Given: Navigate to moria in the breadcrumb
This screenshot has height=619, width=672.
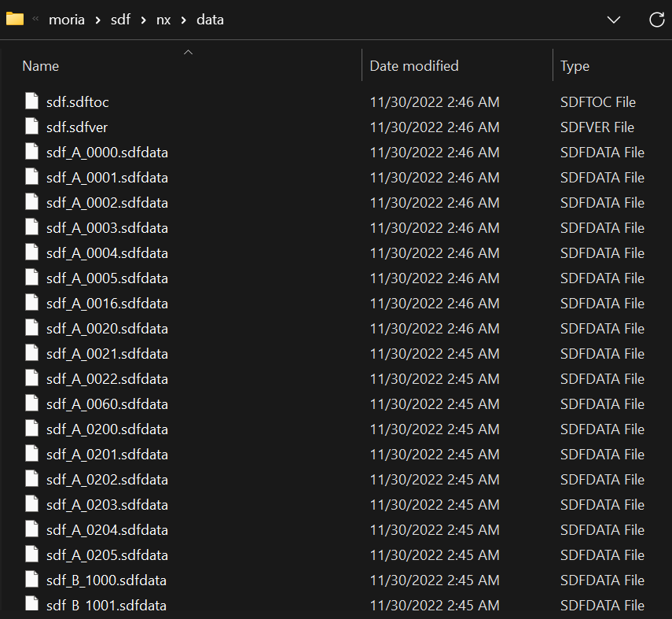Looking at the screenshot, I should click(67, 20).
